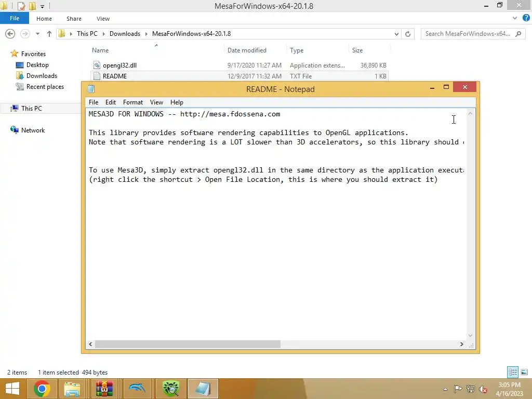The height and width of the screenshot is (399, 532).
Task: Open network status tray icon
Action: pos(471,389)
